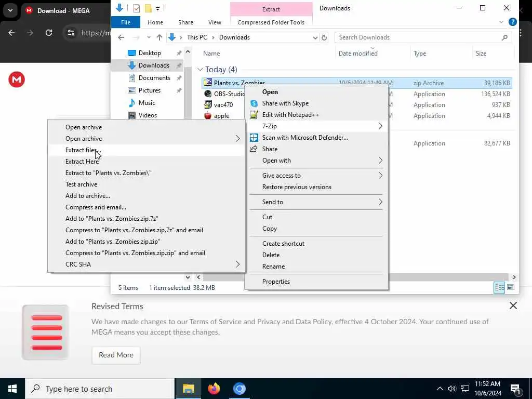Click the refresh icon next to address bar
The width and height of the screenshot is (532, 399).
tap(324, 37)
